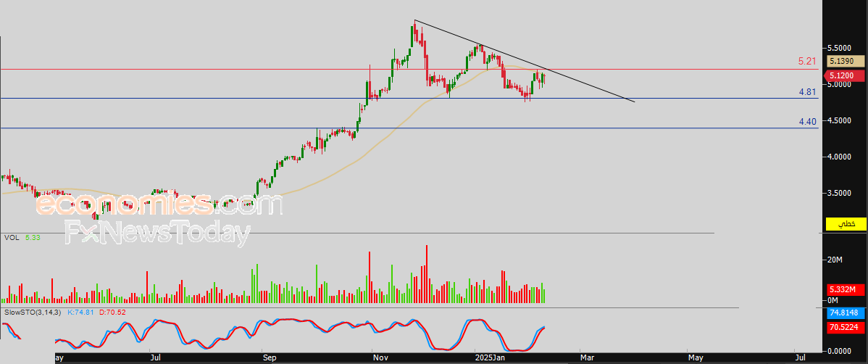The image size is (868, 364).
Task: Click the red 5.1200 current price tag
Action: coord(846,75)
